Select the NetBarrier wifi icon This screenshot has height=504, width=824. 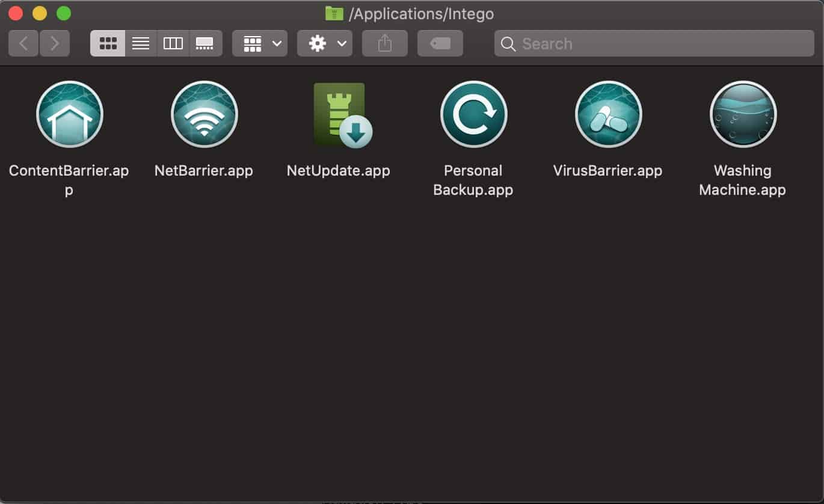[204, 114]
